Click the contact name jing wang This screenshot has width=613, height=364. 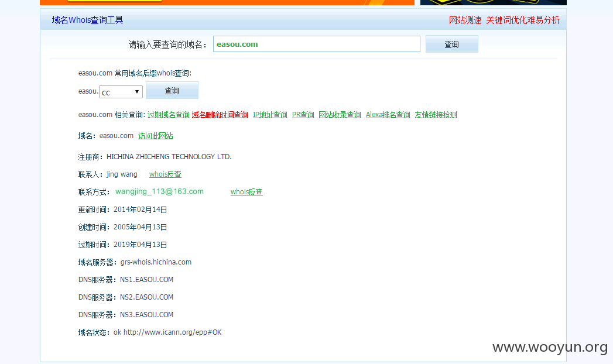point(122,174)
